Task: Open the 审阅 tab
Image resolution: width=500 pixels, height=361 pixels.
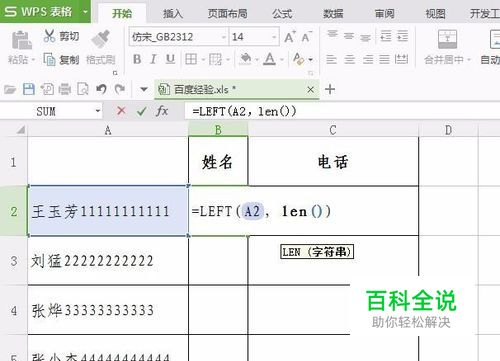Action: pos(384,14)
